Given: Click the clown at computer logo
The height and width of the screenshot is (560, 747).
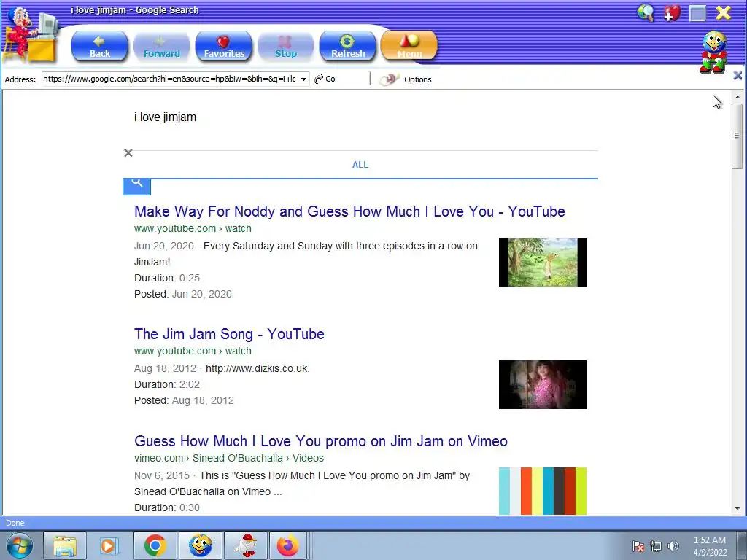Looking at the screenshot, I should [31, 36].
